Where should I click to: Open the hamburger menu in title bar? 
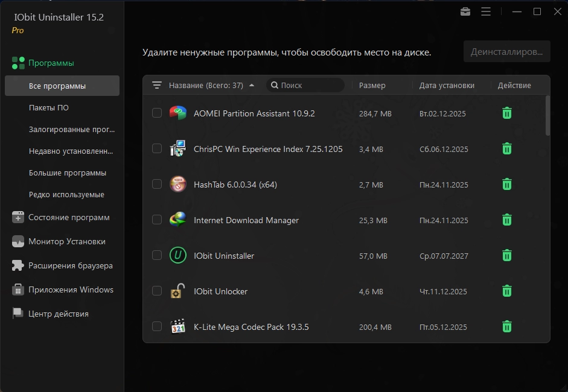(486, 11)
